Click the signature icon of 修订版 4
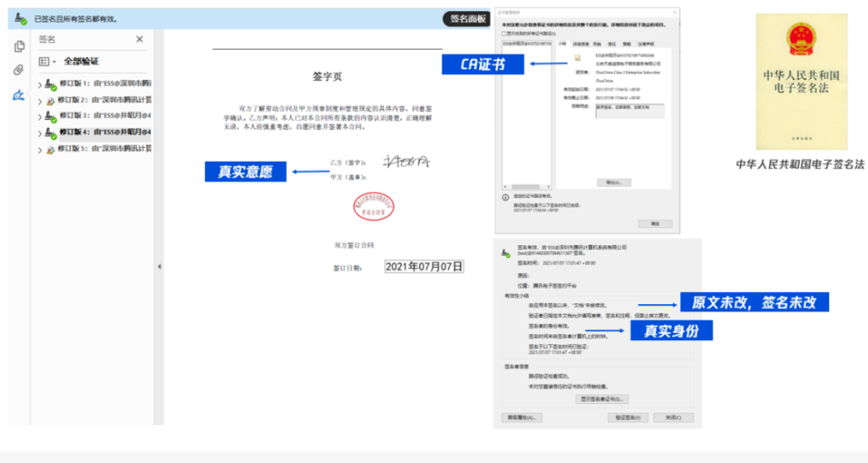Image resolution: width=868 pixels, height=463 pixels. pyautogui.click(x=50, y=133)
